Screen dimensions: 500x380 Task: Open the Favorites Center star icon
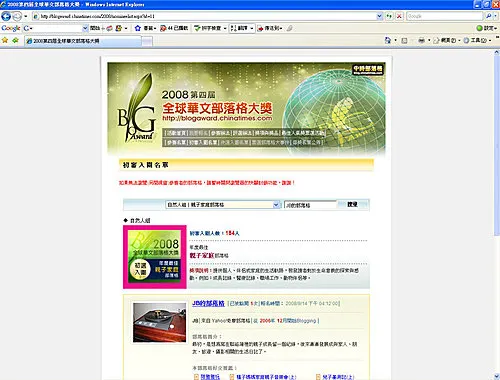pyautogui.click(x=5, y=40)
